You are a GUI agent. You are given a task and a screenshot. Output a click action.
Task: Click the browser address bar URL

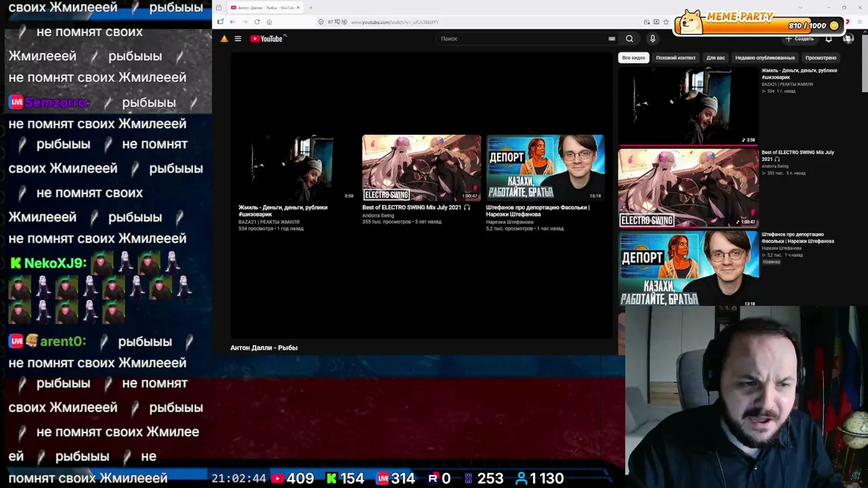click(x=395, y=22)
